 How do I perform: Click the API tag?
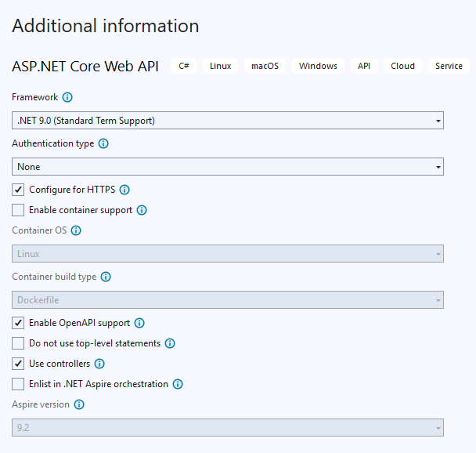coord(364,66)
